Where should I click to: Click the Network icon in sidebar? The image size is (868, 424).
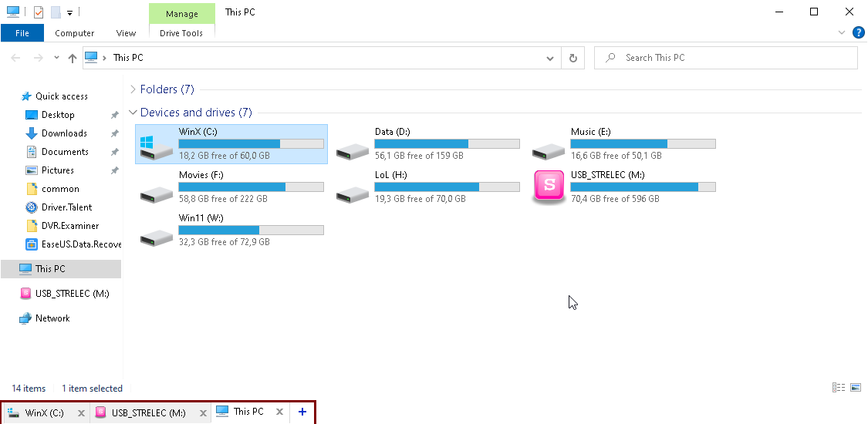[25, 318]
